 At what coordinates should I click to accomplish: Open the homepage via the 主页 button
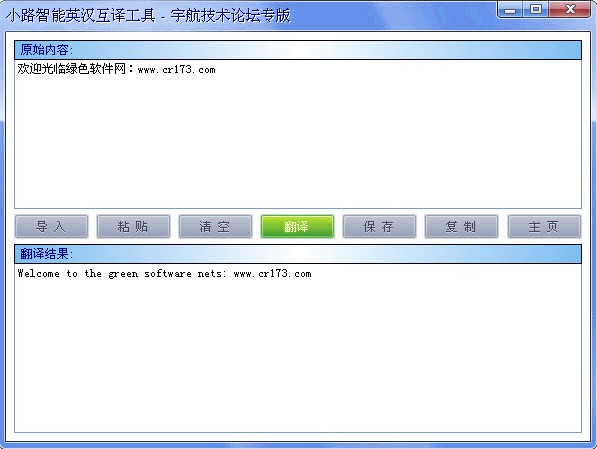[544, 227]
